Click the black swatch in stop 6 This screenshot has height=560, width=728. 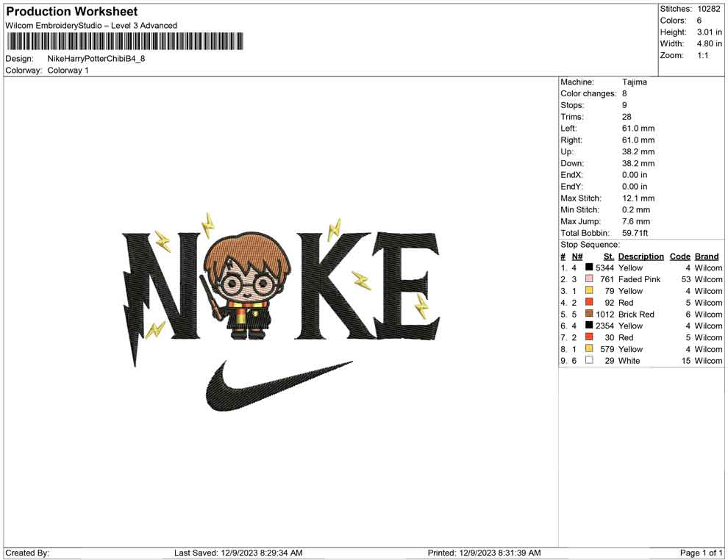(x=589, y=326)
